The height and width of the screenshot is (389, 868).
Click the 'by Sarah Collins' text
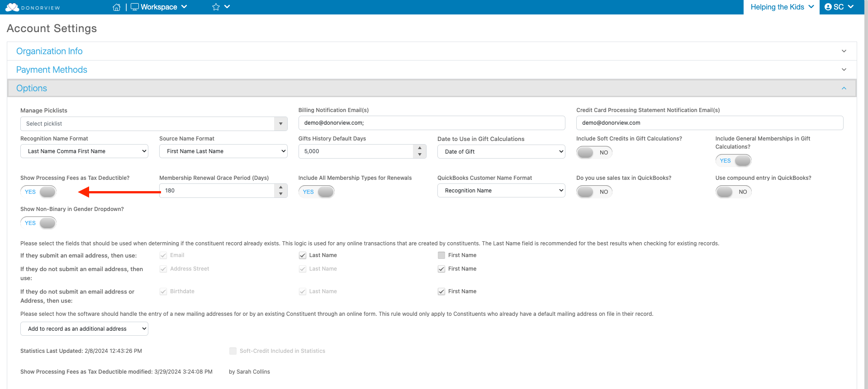pos(249,372)
